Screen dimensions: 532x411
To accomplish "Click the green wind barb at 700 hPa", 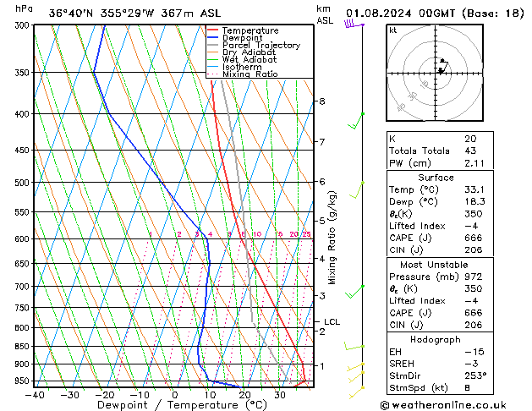I will click(x=355, y=292).
